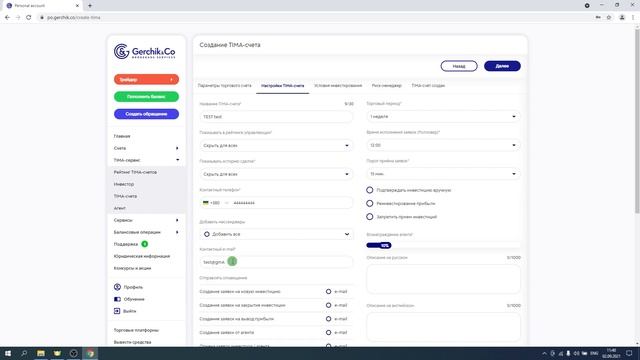This screenshot has height=360, width=640.
Task: Open 'Рейтинг TIMA-счетов' in sidebar
Action: [x=135, y=172]
